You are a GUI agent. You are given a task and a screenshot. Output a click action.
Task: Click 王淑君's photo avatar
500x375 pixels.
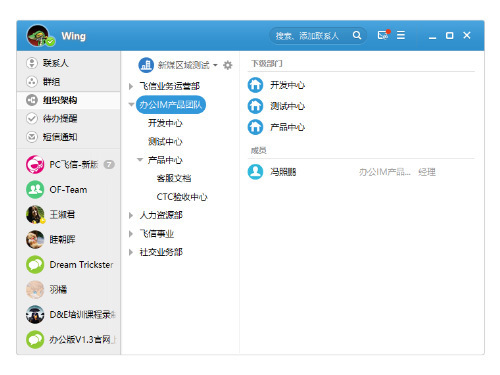pyautogui.click(x=35, y=214)
